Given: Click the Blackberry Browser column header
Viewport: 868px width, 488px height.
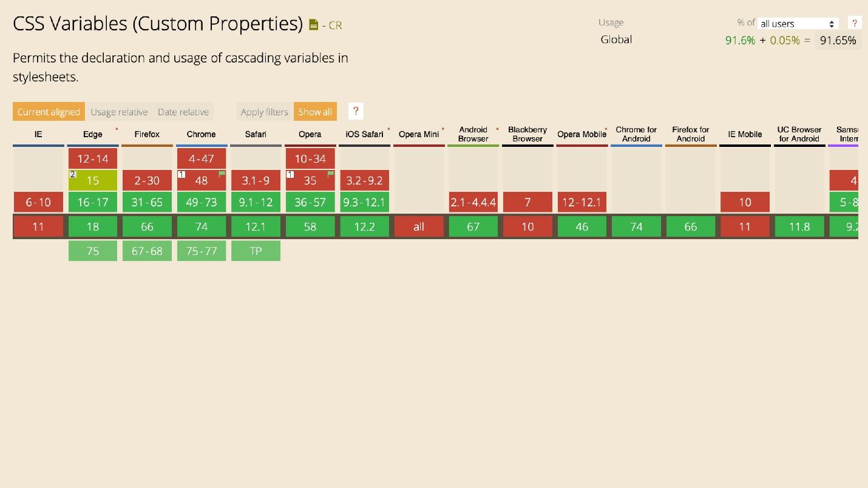Looking at the screenshot, I should click(527, 134).
